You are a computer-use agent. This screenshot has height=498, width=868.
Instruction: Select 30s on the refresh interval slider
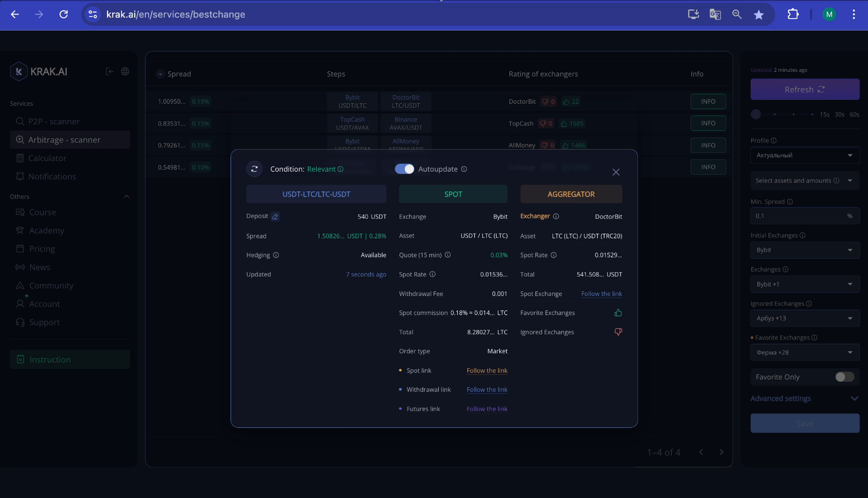pyautogui.click(x=839, y=114)
